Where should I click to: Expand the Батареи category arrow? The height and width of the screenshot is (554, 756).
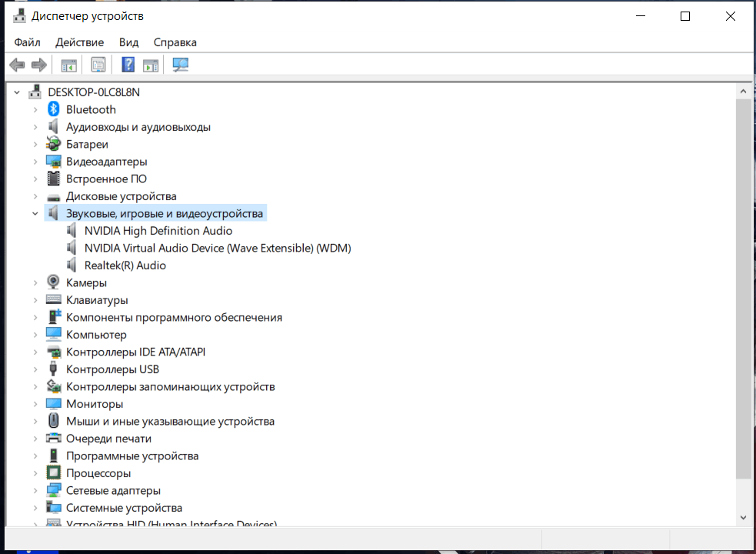pos(35,145)
